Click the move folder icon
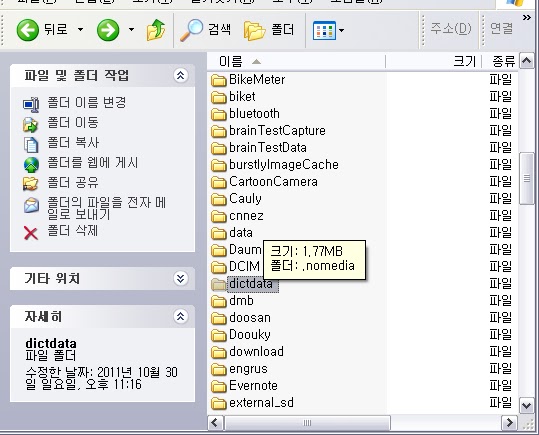Viewport: 539px width, 435px height. [x=31, y=125]
